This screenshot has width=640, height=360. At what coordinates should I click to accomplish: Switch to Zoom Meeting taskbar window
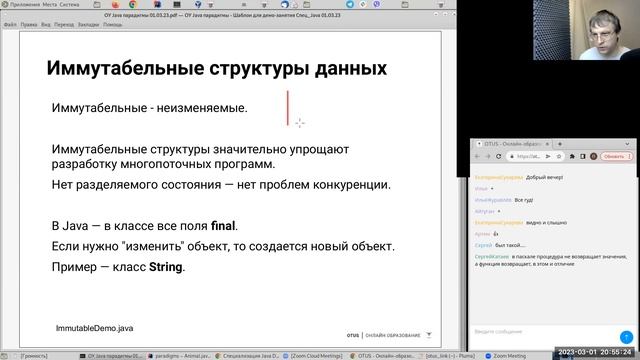click(506, 356)
